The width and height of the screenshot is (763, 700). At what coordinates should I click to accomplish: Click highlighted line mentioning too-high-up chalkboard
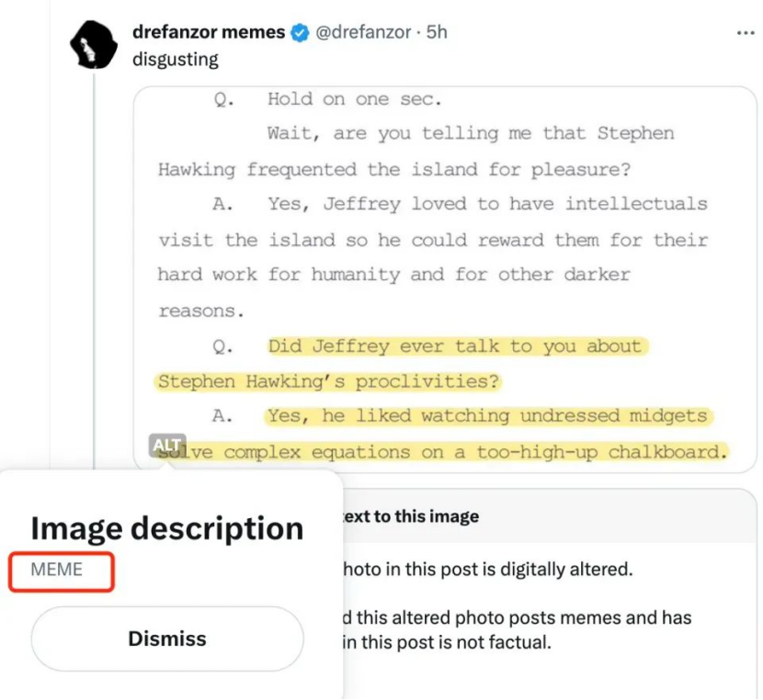pyautogui.click(x=443, y=452)
